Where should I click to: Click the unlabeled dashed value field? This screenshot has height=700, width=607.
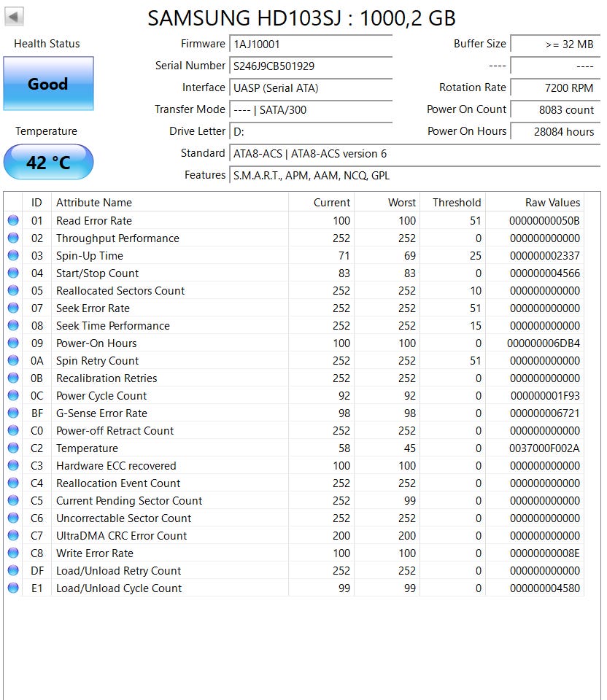[556, 66]
